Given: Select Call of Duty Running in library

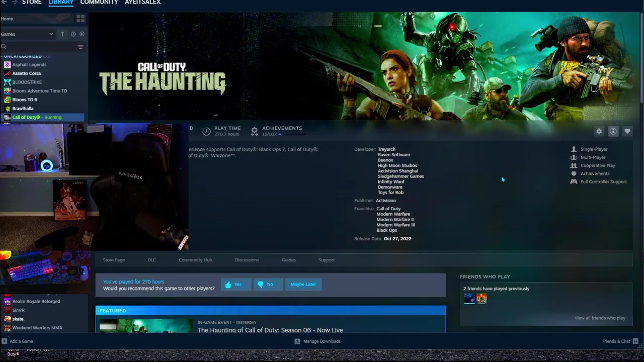Looking at the screenshot, I should coord(42,117).
